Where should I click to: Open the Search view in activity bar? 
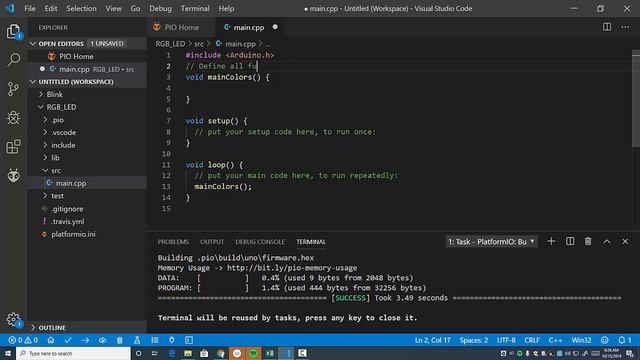13,60
